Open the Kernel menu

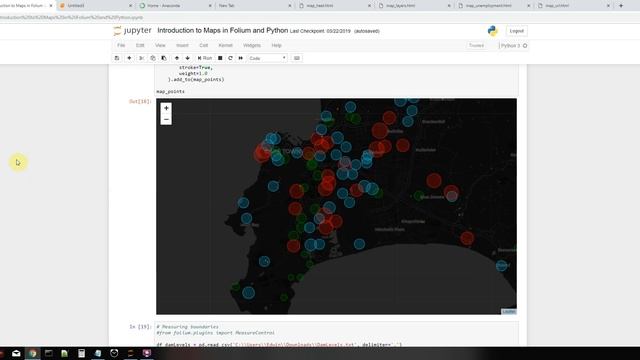(225, 45)
